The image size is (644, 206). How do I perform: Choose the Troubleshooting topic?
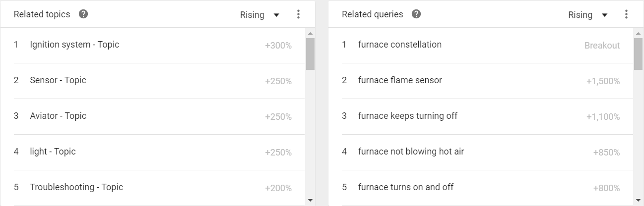click(76, 187)
